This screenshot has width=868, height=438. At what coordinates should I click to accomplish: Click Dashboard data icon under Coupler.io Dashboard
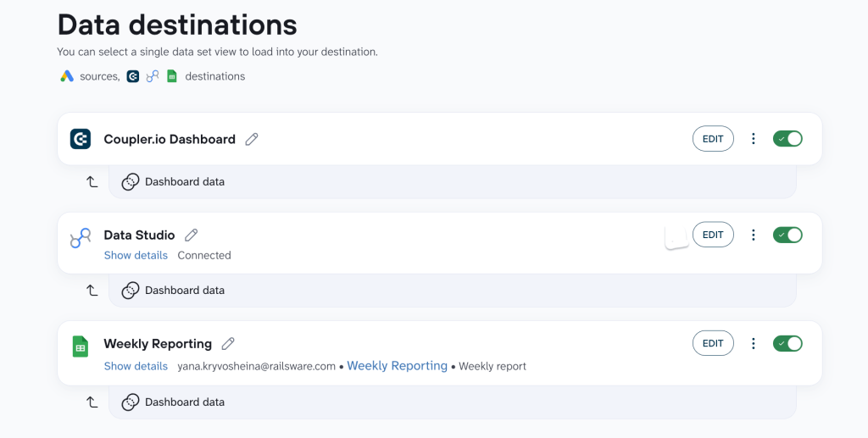(x=130, y=182)
